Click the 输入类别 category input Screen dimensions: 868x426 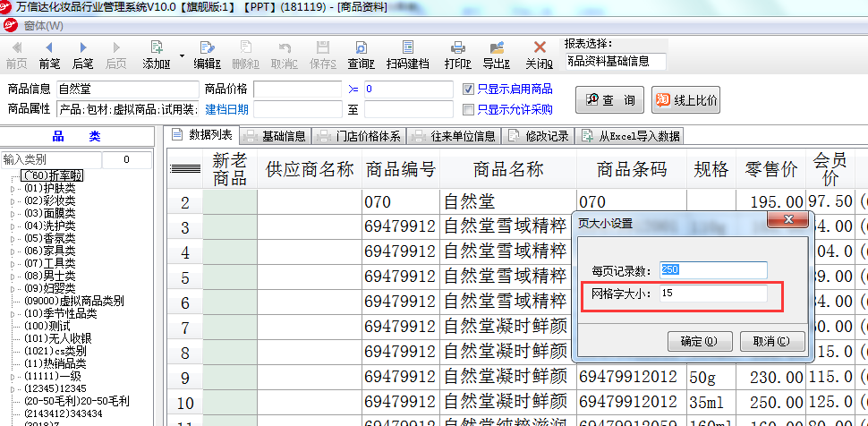point(51,160)
